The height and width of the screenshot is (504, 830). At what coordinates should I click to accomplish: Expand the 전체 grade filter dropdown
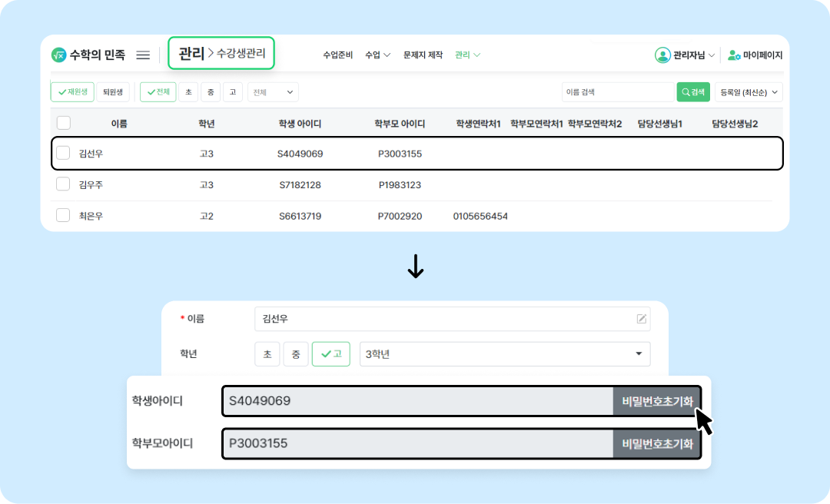273,92
